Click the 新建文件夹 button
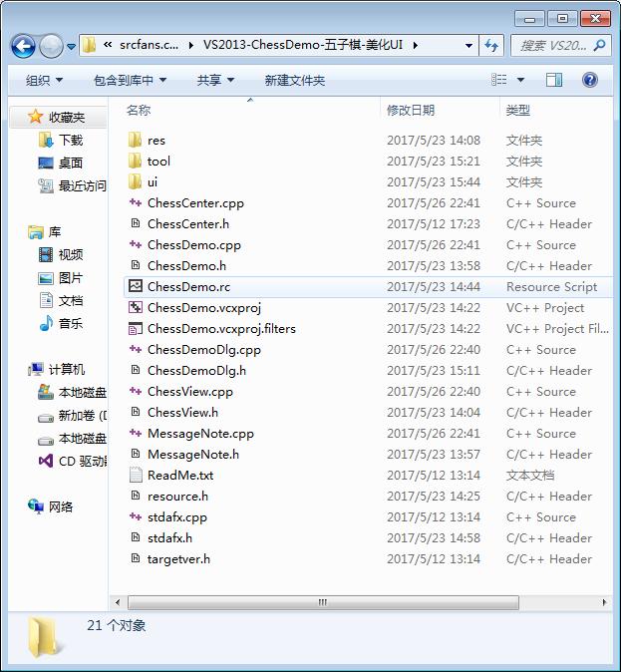The width and height of the screenshot is (621, 672). [295, 80]
